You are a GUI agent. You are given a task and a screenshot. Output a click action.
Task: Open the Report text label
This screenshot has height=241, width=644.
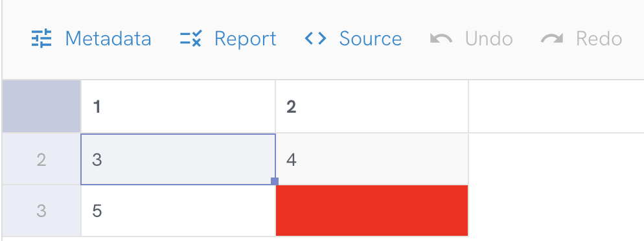click(246, 39)
